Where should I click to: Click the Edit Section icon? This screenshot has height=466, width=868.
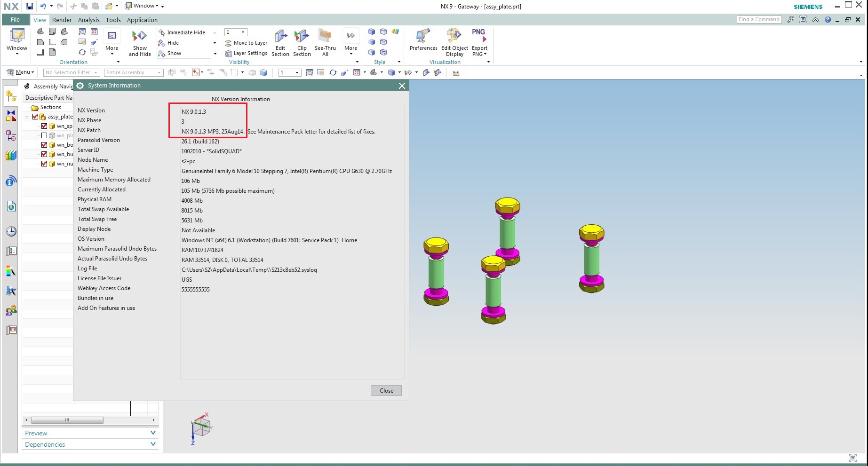(280, 43)
